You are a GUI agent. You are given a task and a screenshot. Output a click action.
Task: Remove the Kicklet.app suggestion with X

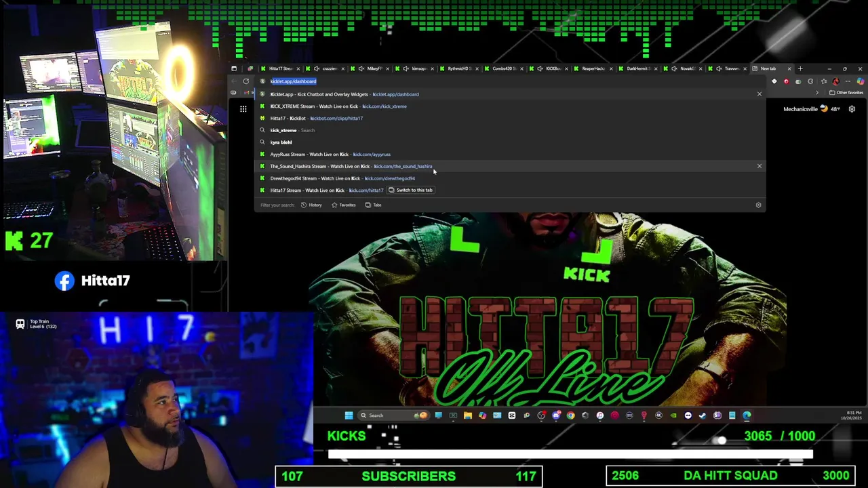point(759,94)
